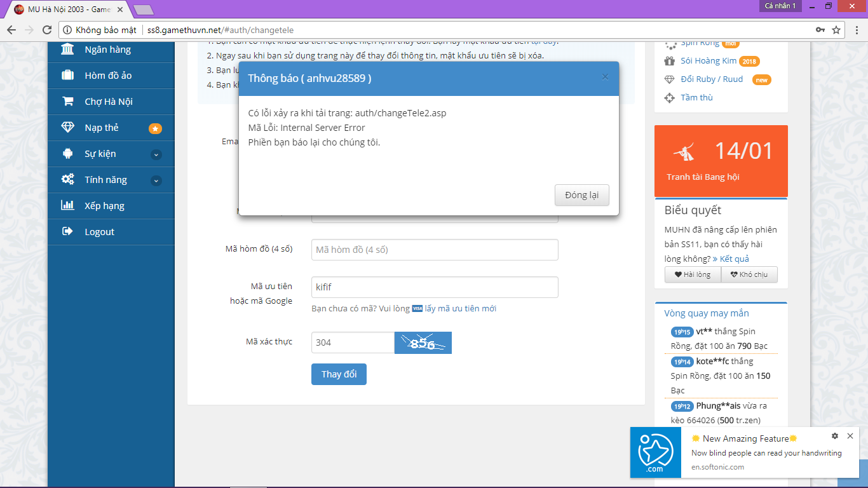Click the diamond icon for Nạp thẻ
Screen dimensions: 868x488
click(67, 128)
